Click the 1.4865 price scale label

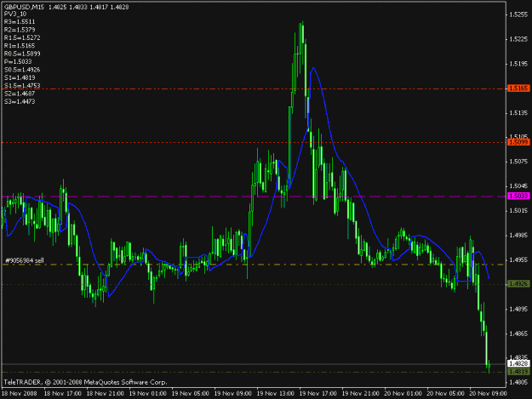coord(518,333)
